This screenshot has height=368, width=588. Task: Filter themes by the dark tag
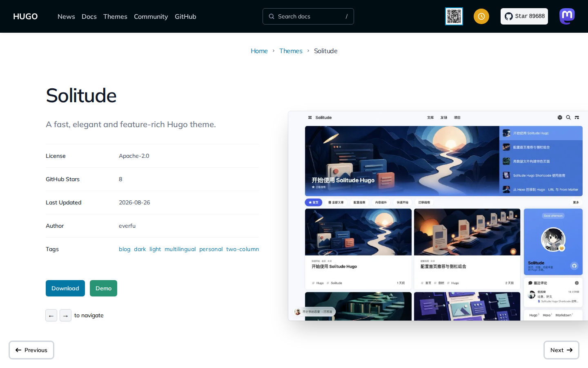140,249
